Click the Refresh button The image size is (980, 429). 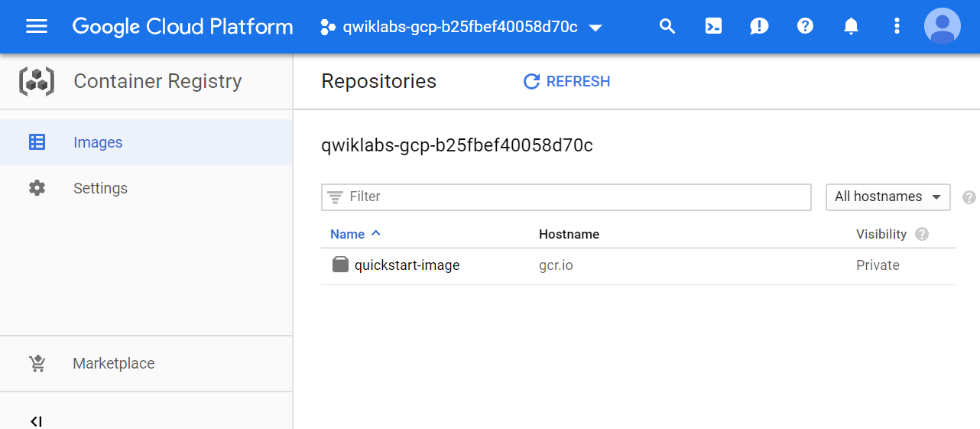click(x=566, y=82)
